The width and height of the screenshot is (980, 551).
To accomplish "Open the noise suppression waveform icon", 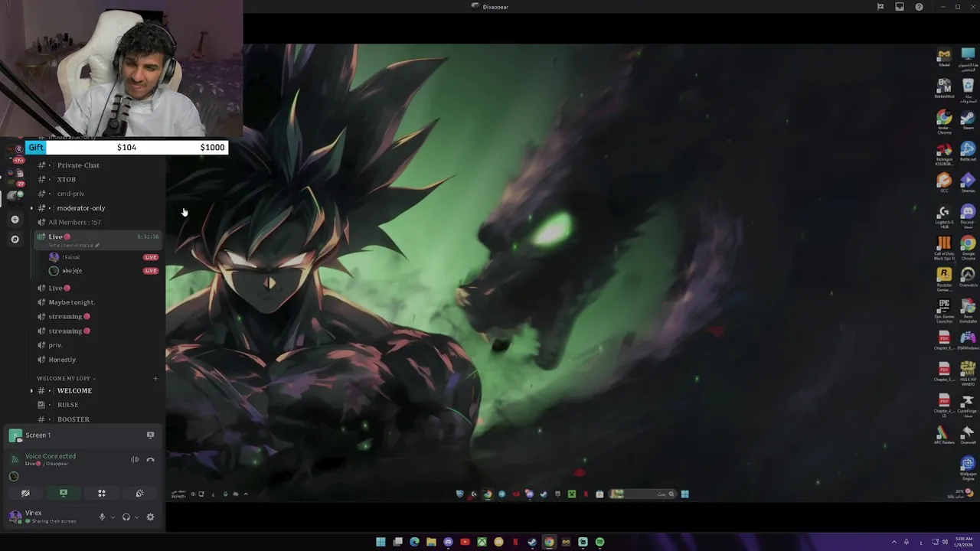I will tap(135, 460).
